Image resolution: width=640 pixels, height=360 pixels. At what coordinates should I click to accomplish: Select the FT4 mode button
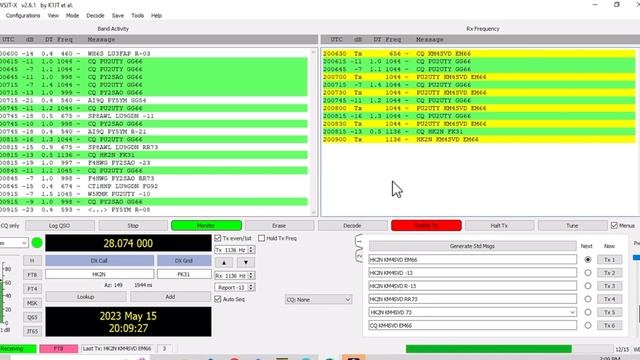click(32, 289)
